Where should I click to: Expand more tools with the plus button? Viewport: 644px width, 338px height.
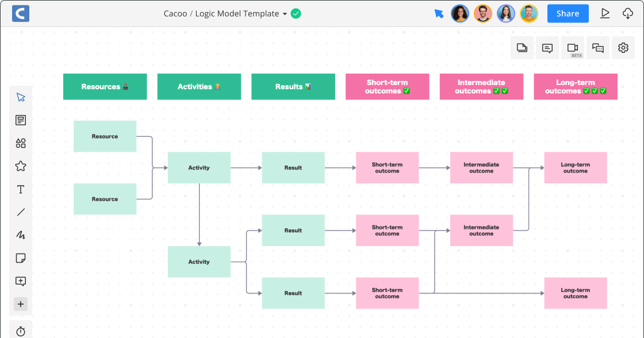point(21,304)
